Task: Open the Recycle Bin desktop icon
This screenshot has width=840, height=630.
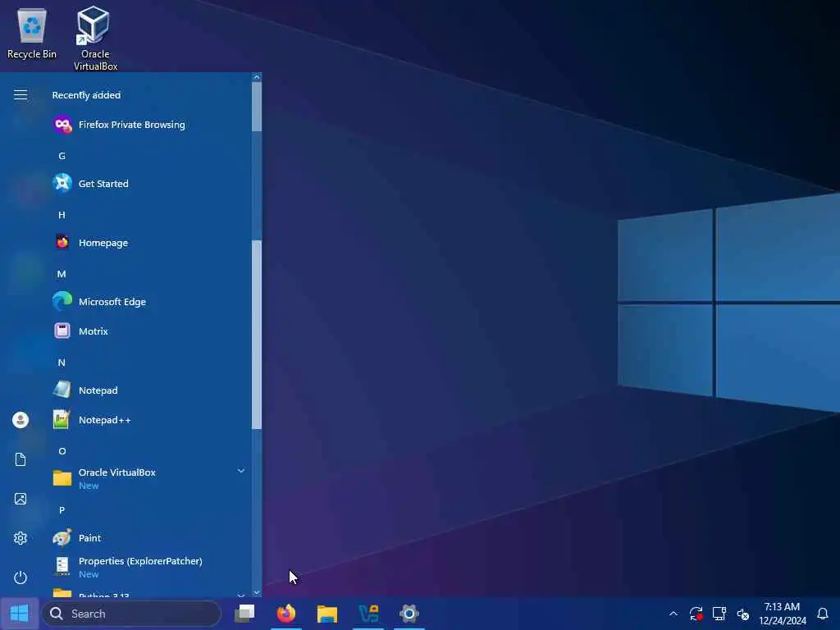Action: [x=32, y=33]
